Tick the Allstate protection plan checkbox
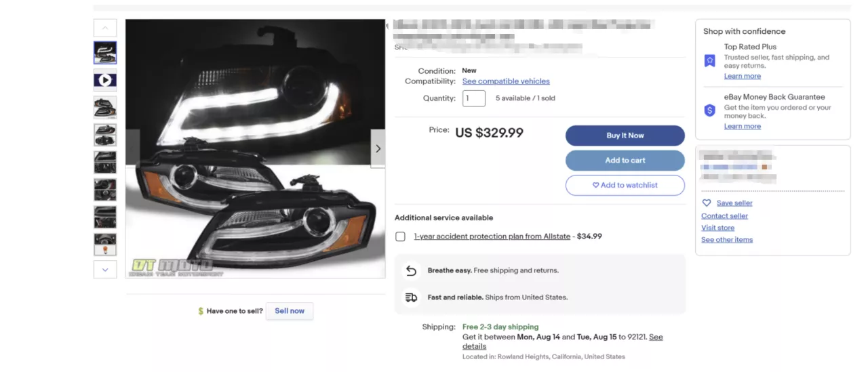 click(x=401, y=236)
